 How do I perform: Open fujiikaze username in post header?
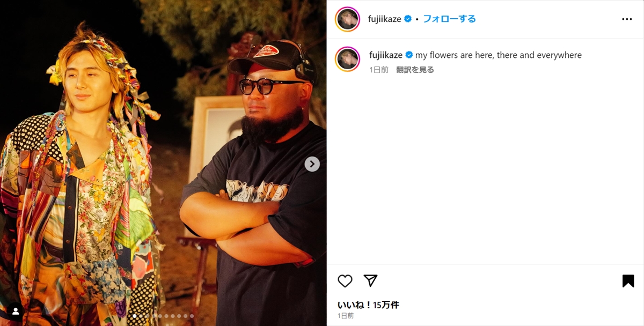[385, 19]
